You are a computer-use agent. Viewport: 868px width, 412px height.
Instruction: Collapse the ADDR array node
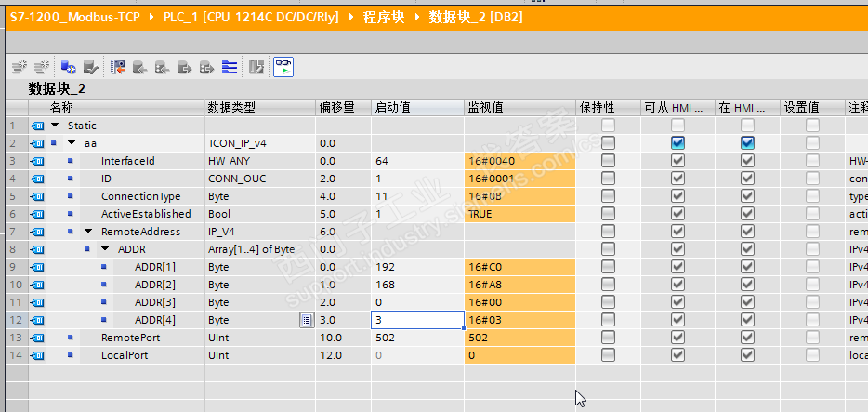[x=105, y=249]
